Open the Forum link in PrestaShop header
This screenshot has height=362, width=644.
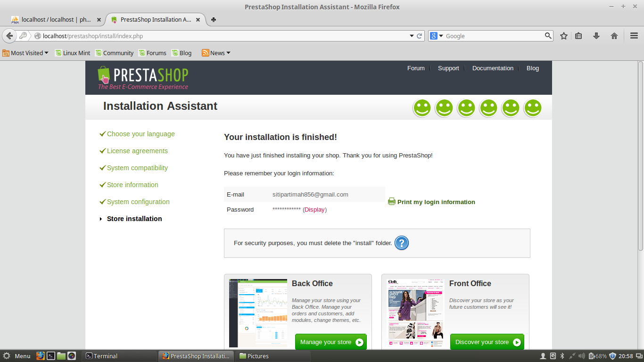tap(416, 68)
